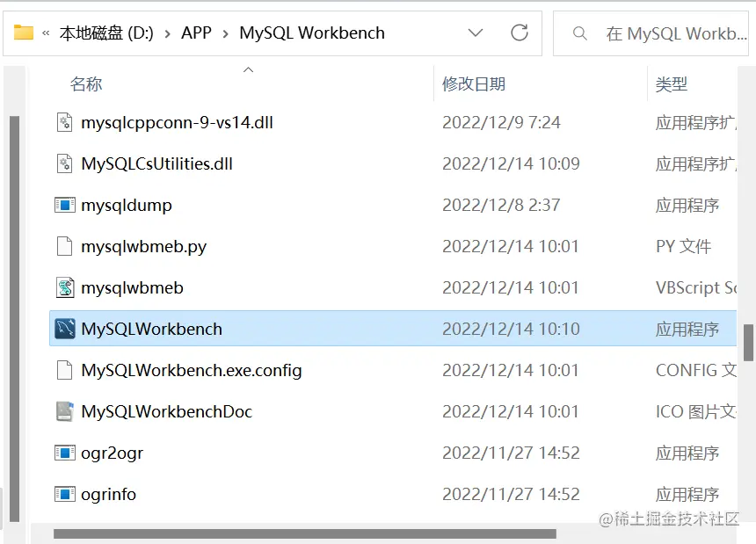Image resolution: width=756 pixels, height=544 pixels.
Task: Click the mysqlwbmeb VBScript file icon
Action: click(64, 287)
